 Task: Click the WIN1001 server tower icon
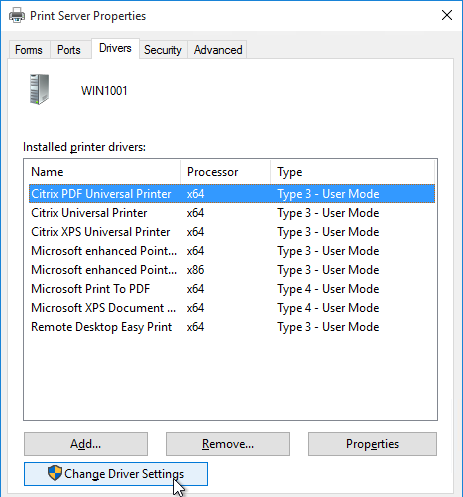tap(39, 89)
